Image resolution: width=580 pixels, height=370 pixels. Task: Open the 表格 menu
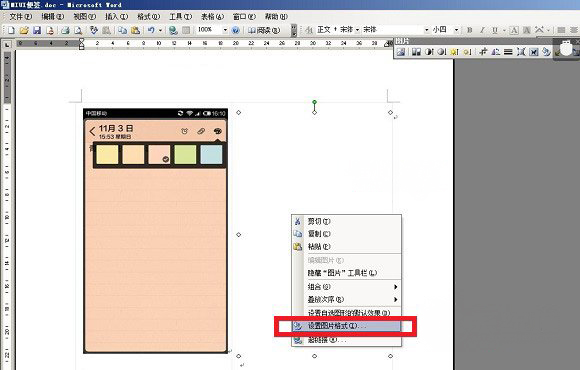click(x=212, y=17)
